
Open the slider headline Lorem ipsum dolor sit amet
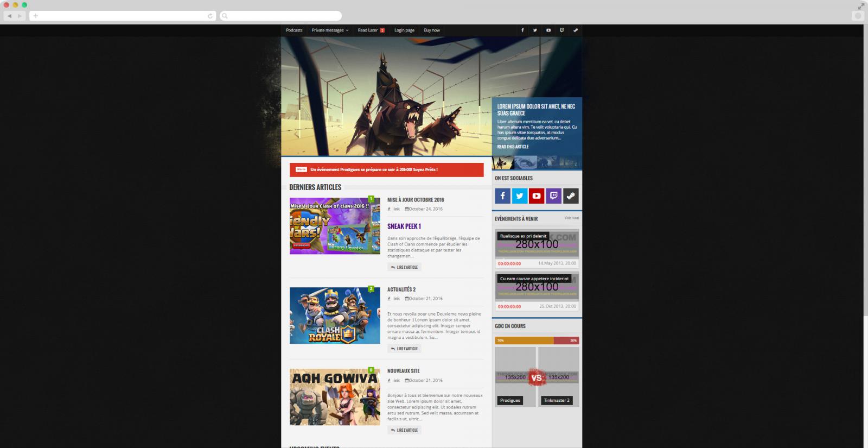tap(536, 110)
